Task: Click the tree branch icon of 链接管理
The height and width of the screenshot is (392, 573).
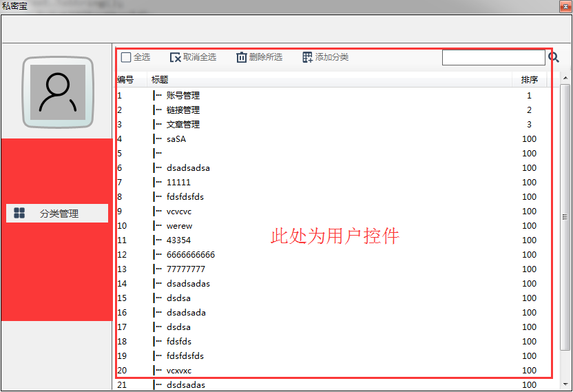Action: pos(158,110)
